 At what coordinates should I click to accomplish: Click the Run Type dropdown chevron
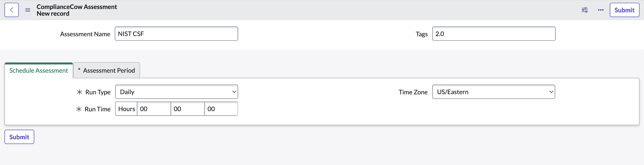234,92
